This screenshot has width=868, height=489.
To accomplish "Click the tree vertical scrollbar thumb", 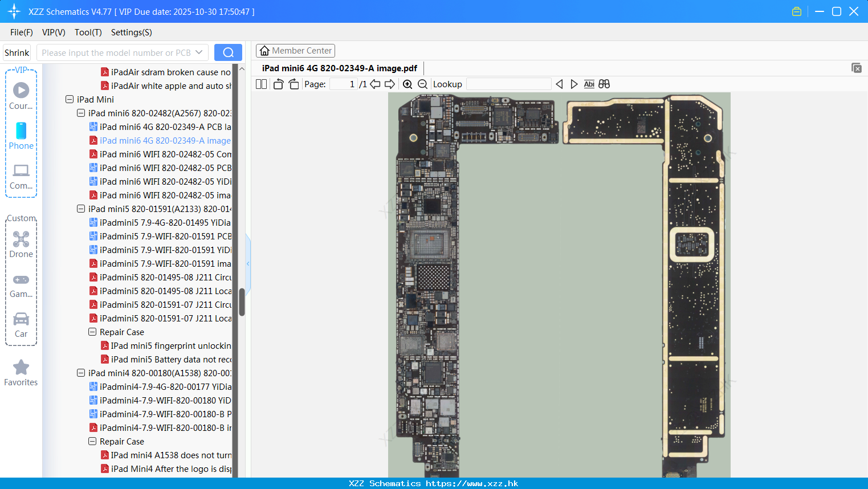I will pos(242,302).
